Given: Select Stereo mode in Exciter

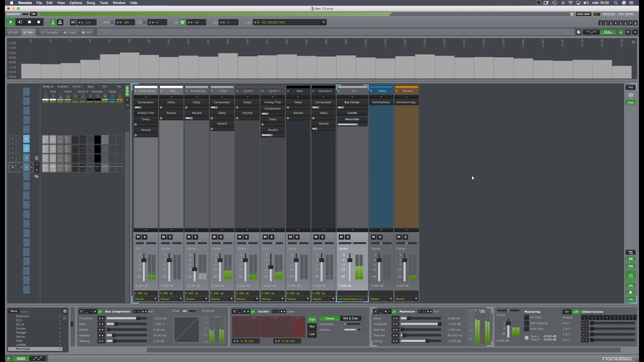Looking at the screenshot, I should 330,318.
